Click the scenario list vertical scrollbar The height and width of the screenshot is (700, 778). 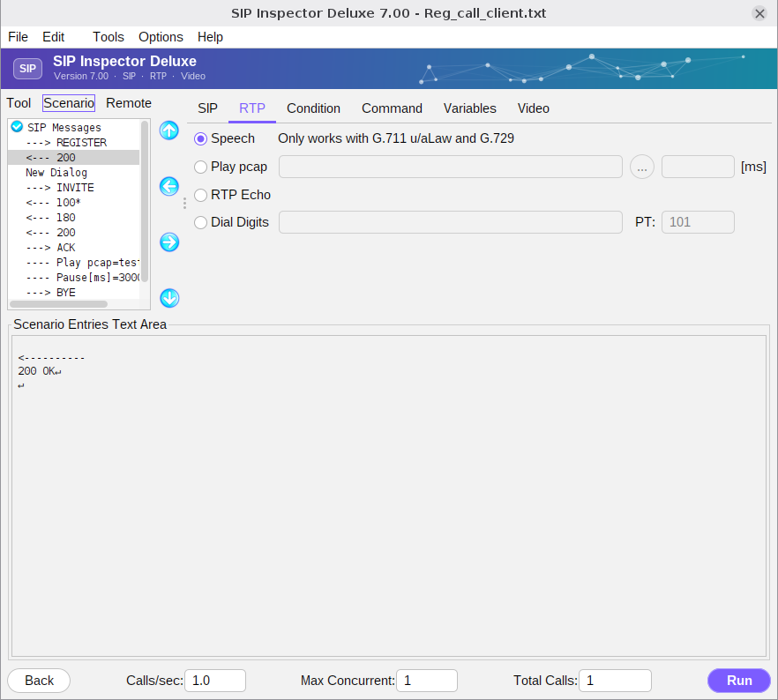click(x=145, y=201)
